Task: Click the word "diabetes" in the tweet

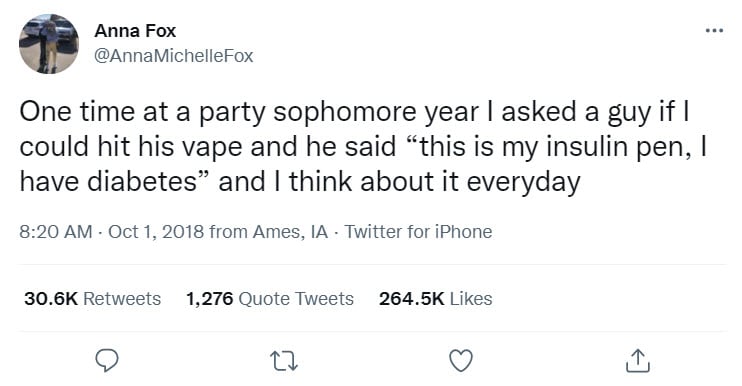Action: [141, 182]
